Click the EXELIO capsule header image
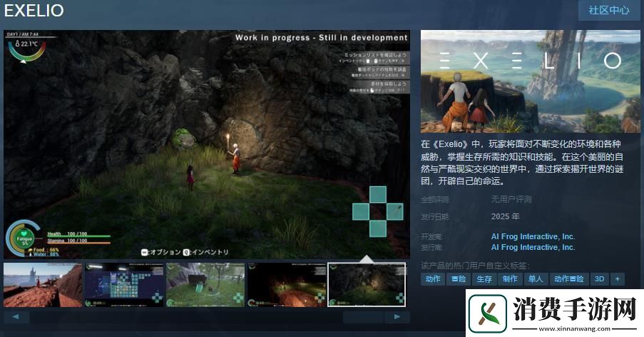 click(x=530, y=81)
